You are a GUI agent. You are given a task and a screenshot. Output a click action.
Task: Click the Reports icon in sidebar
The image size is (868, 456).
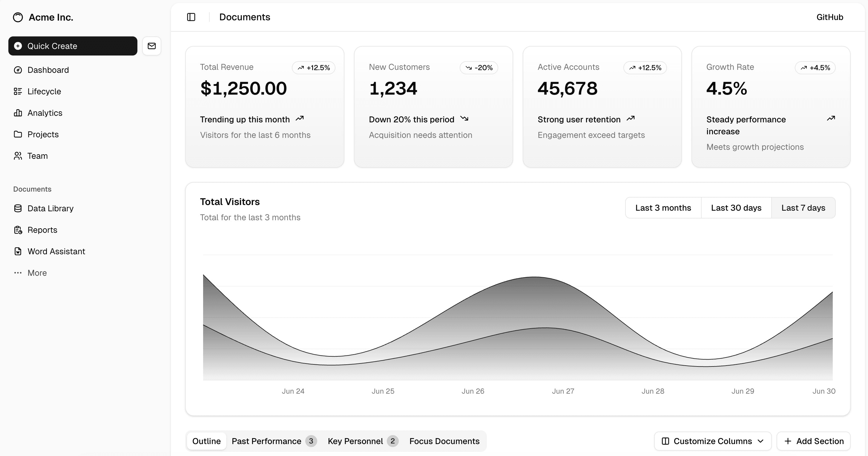18,230
